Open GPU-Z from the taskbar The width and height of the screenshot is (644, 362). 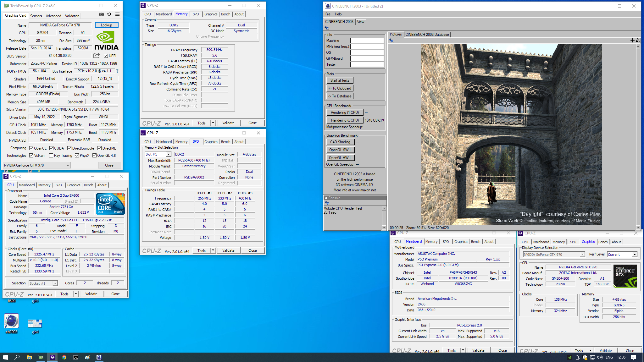41,357
